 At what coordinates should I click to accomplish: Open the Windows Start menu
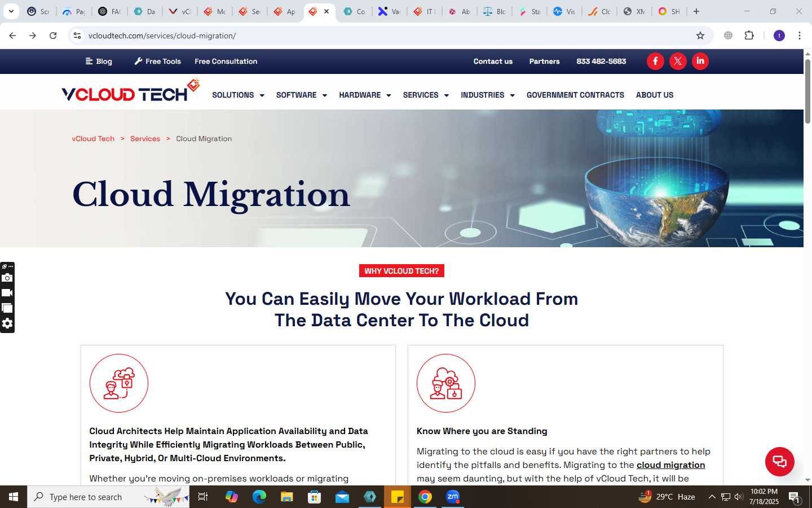click(x=14, y=497)
